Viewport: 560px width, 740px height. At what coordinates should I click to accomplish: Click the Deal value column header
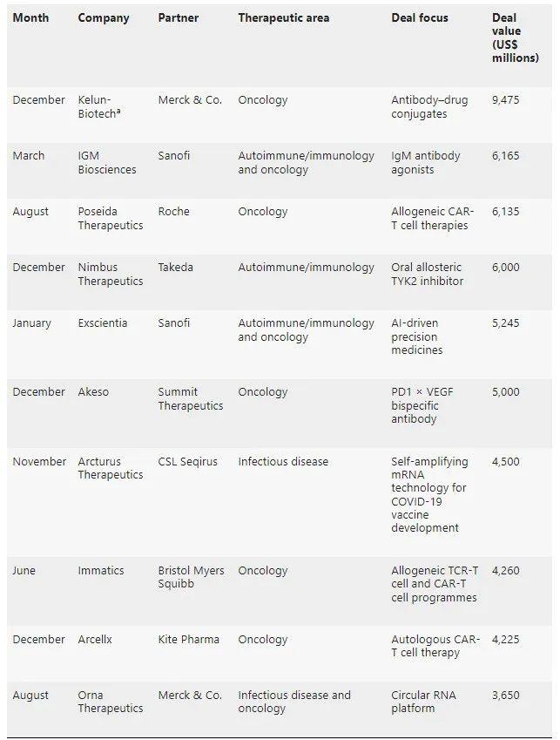coord(515,37)
